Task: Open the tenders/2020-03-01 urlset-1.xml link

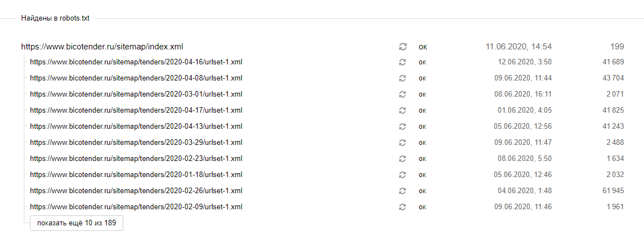Action: tap(136, 94)
